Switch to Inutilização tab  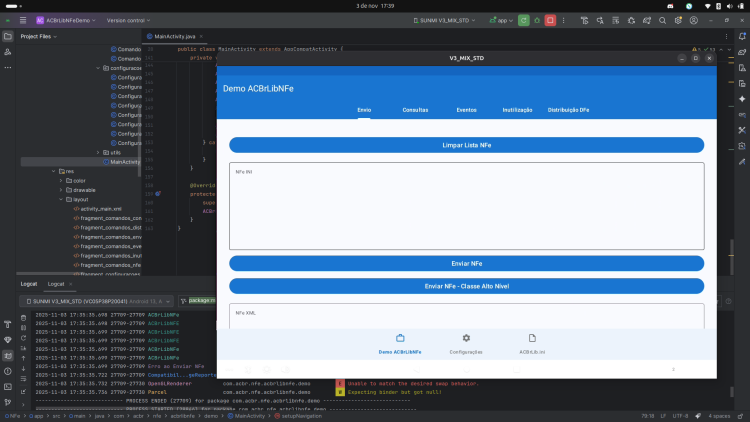[517, 110]
